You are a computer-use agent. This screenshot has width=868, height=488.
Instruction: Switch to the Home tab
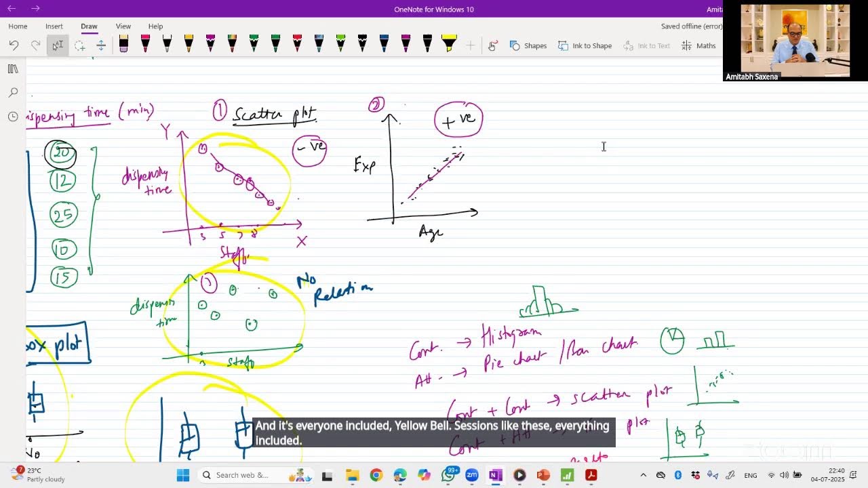[x=18, y=26]
